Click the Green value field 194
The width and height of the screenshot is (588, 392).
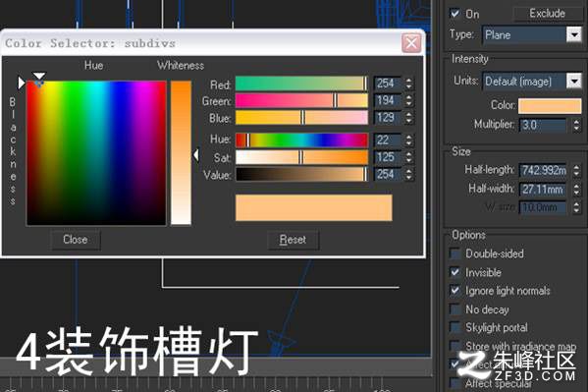388,100
